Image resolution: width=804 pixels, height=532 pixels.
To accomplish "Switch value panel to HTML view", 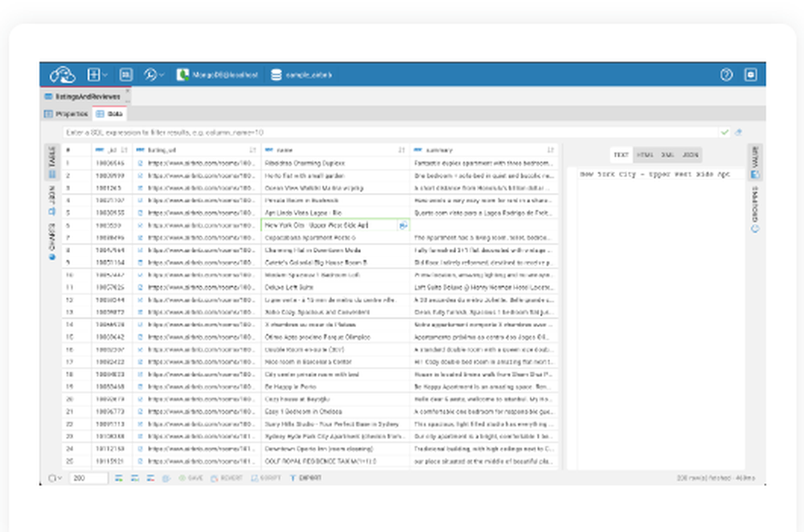I will click(x=645, y=155).
